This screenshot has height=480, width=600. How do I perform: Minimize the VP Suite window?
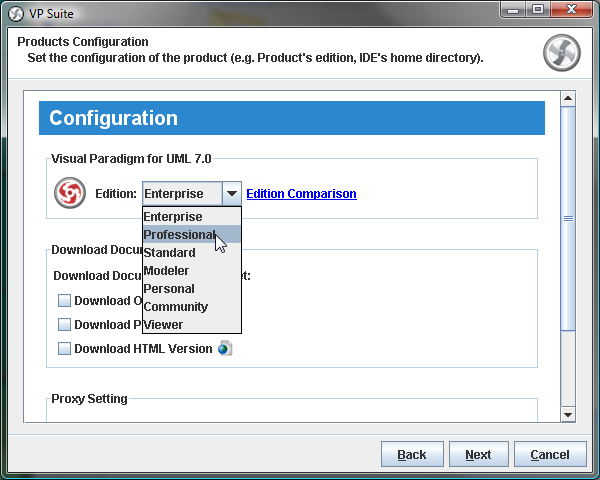(x=513, y=10)
